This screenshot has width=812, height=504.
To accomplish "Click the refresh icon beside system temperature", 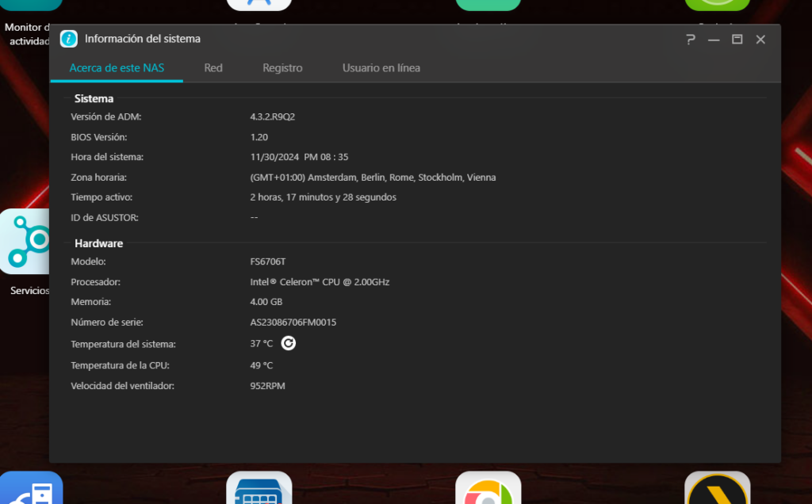I will (x=289, y=343).
